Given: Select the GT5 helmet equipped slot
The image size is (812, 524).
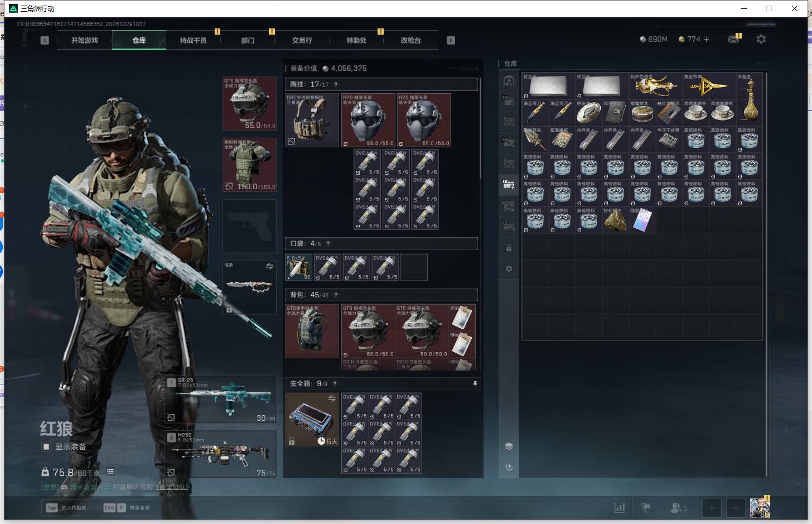Looking at the screenshot, I should coord(249,104).
